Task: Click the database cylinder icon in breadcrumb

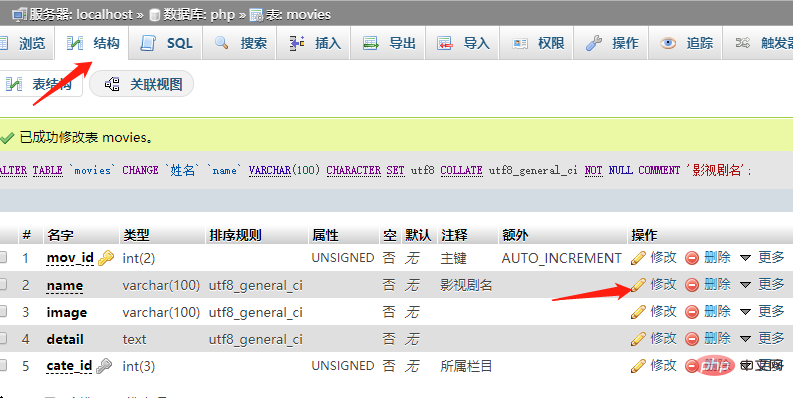Action: [x=155, y=16]
